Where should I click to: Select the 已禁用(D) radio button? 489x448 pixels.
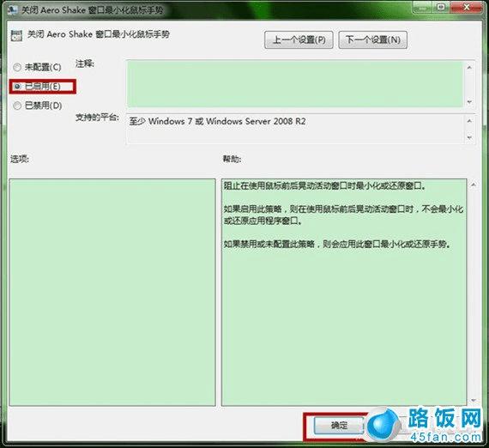point(37,106)
